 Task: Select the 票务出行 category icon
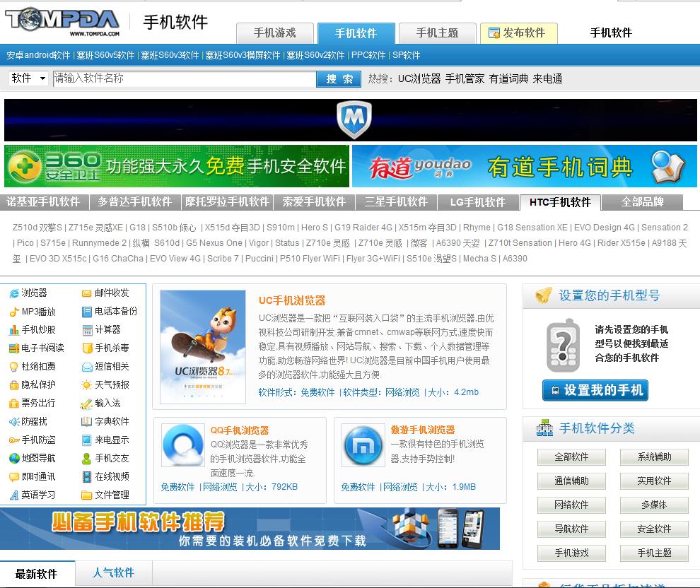(14, 404)
